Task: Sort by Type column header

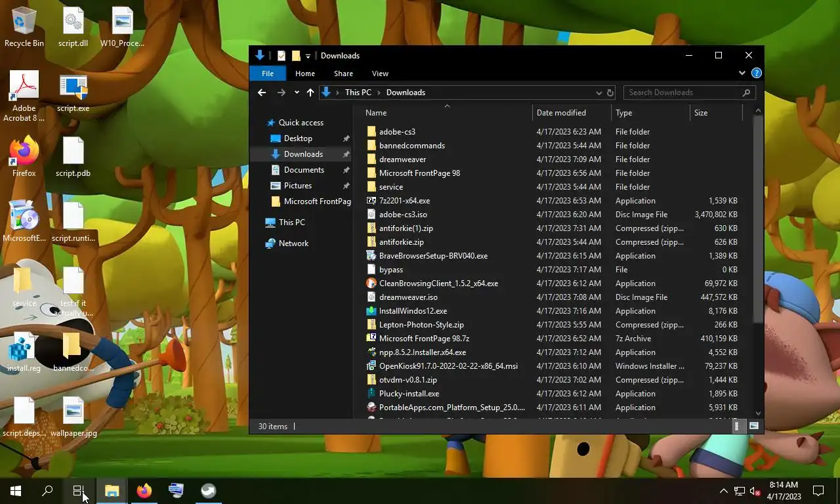Action: [650, 113]
